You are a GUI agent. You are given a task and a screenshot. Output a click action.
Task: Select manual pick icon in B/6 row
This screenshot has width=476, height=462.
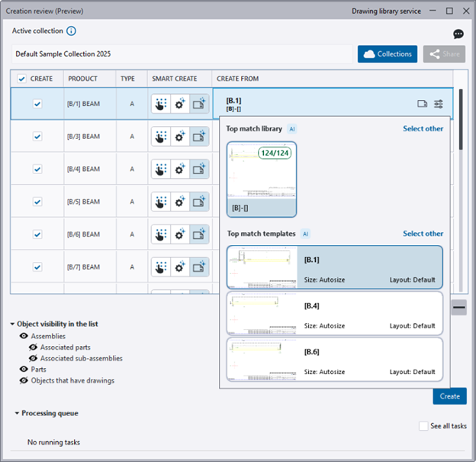click(161, 234)
